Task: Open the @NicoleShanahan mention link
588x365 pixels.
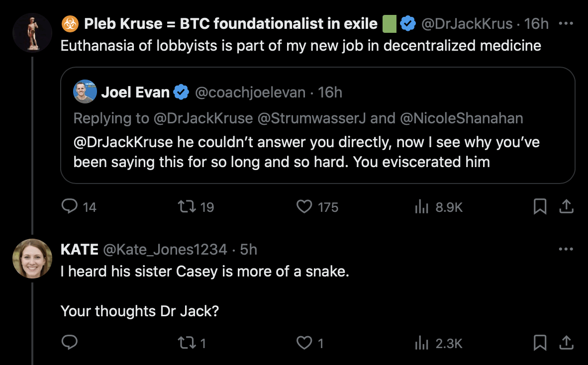Action: pos(463,118)
